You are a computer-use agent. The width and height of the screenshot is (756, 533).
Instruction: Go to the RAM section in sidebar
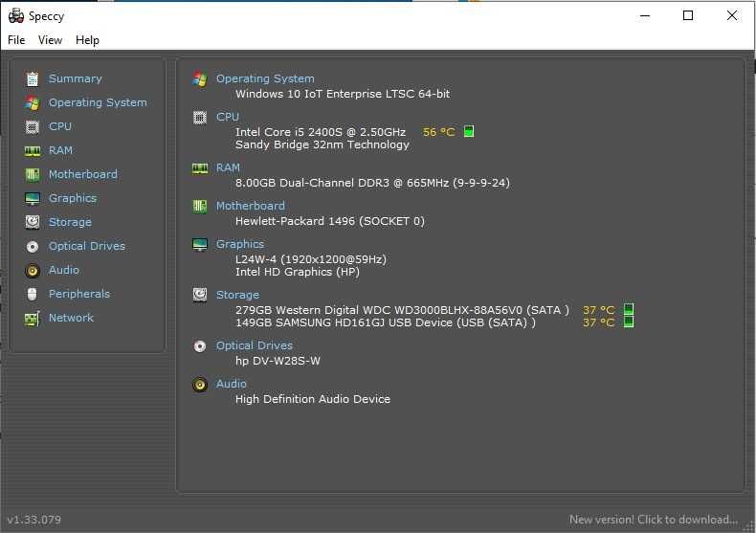pos(60,150)
